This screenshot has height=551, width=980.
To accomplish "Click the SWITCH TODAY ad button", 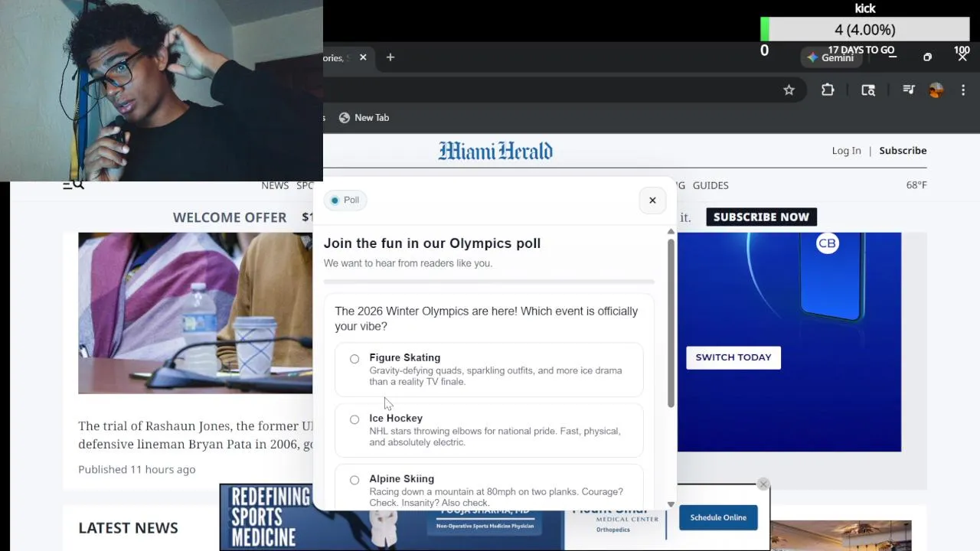I will [733, 357].
